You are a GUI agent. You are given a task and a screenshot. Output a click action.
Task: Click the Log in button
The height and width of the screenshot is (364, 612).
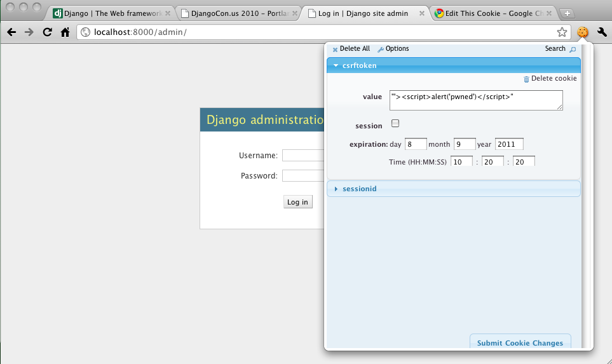pos(298,202)
